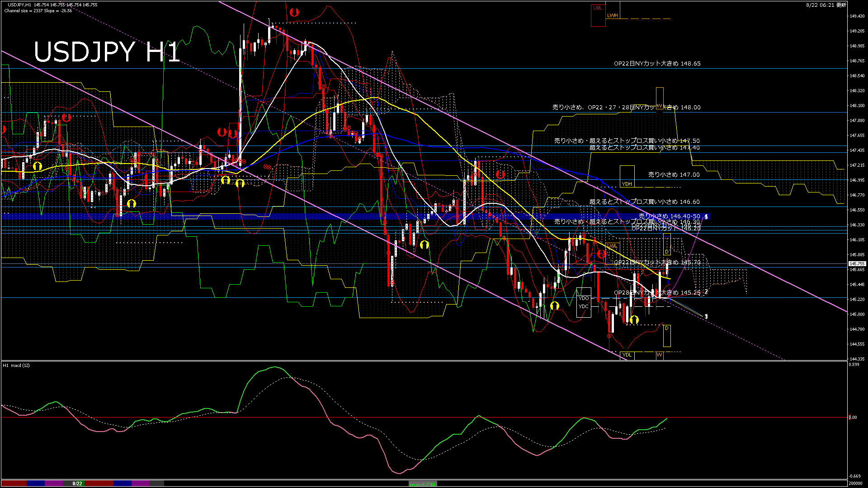The height and width of the screenshot is (488, 868).
Task: Click current price tag 145.755 on axis
Action: pos(857,263)
